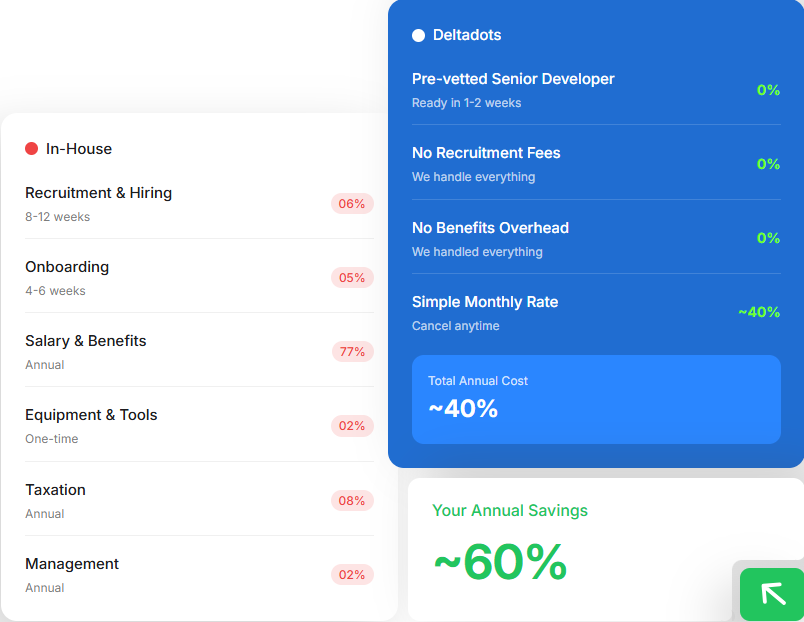This screenshot has height=622, width=804.
Task: Select the Taxation row title
Action: point(55,490)
